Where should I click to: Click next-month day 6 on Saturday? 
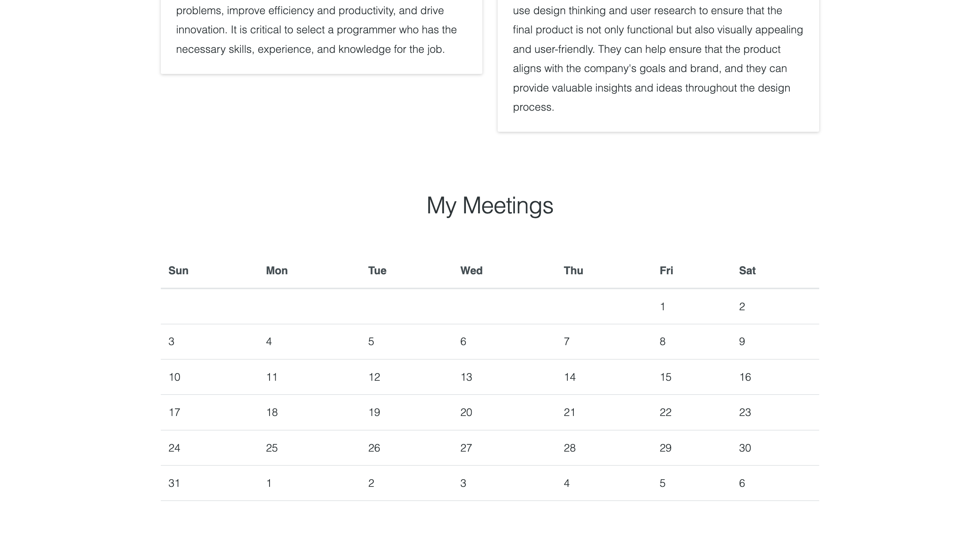(x=742, y=483)
